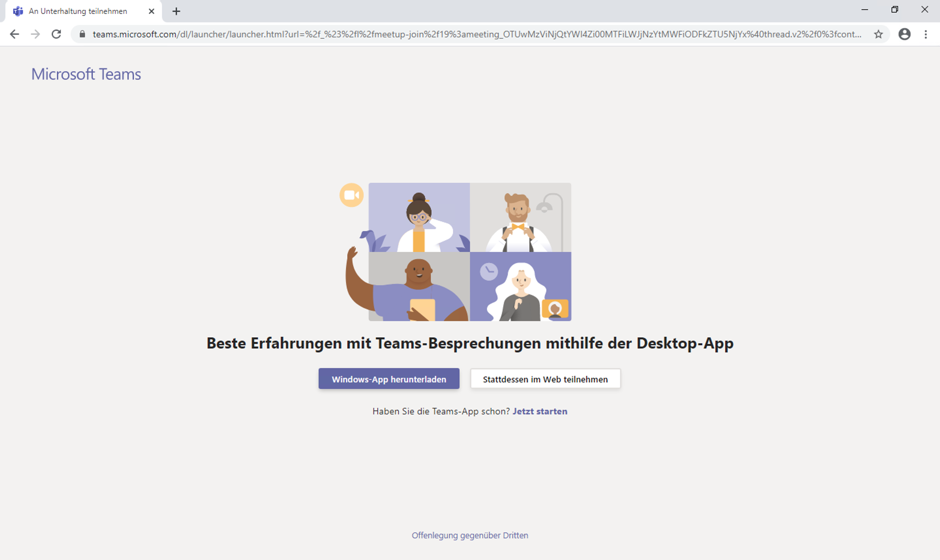This screenshot has height=560, width=940.
Task: Bookmark this page with the star icon
Action: pyautogui.click(x=879, y=34)
